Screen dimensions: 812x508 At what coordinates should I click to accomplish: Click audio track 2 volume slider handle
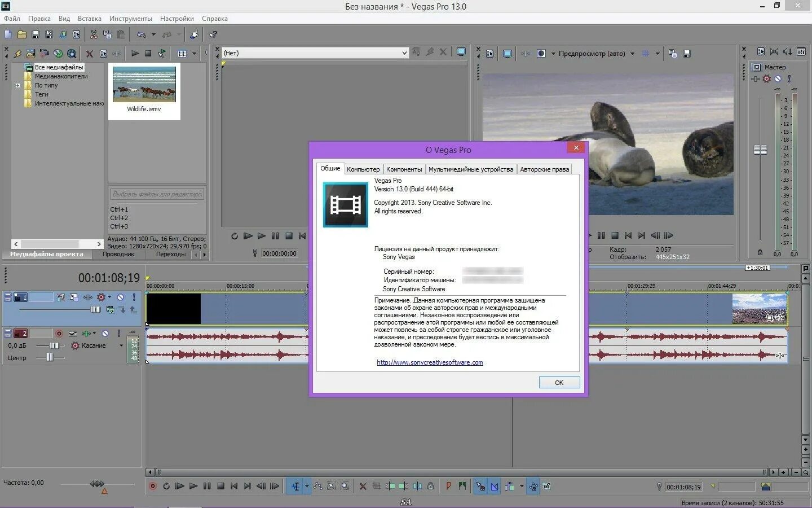(54, 345)
